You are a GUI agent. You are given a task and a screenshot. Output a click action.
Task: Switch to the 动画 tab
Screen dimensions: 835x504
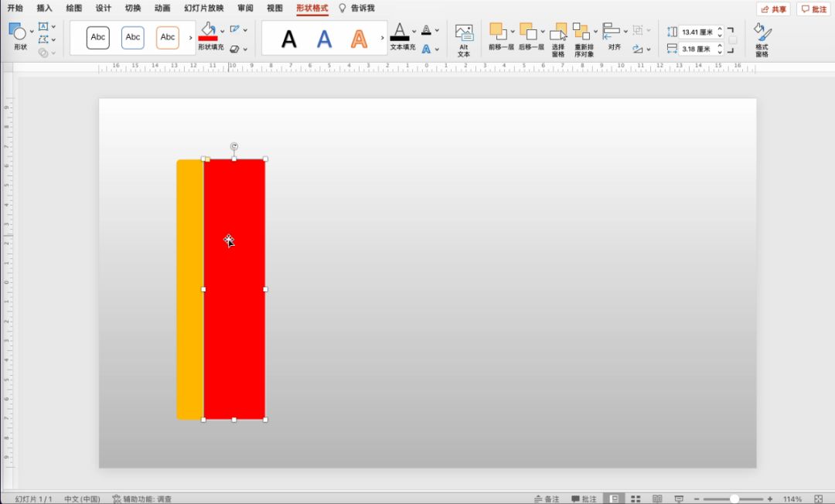coord(162,8)
